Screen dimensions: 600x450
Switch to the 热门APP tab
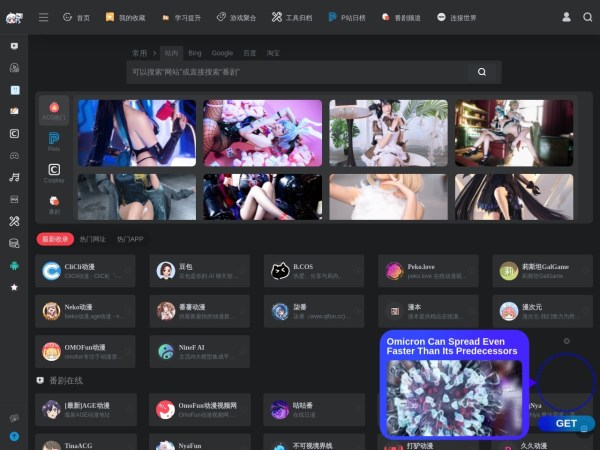pyautogui.click(x=130, y=239)
